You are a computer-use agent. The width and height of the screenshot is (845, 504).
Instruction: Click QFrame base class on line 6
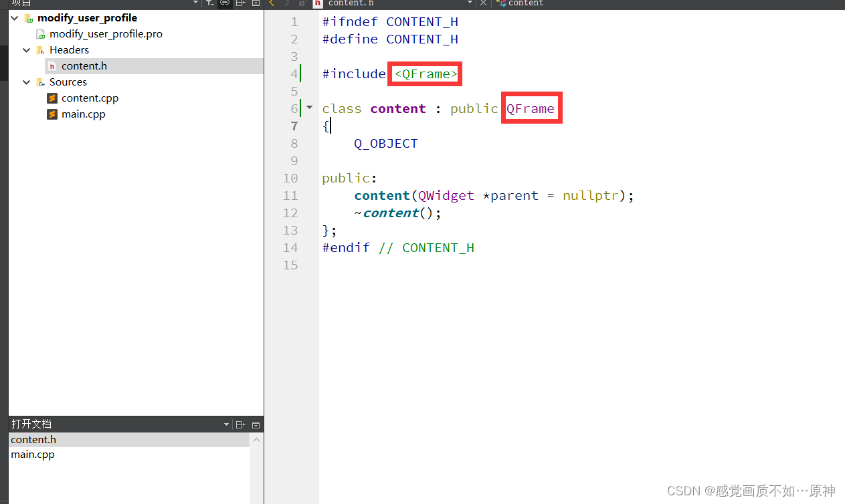click(x=531, y=109)
